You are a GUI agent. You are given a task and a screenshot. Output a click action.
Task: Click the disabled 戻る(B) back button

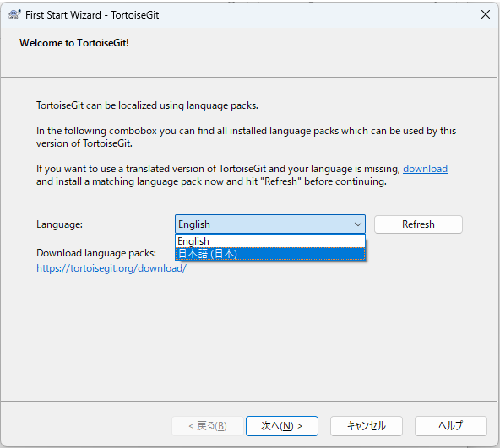[208, 426]
